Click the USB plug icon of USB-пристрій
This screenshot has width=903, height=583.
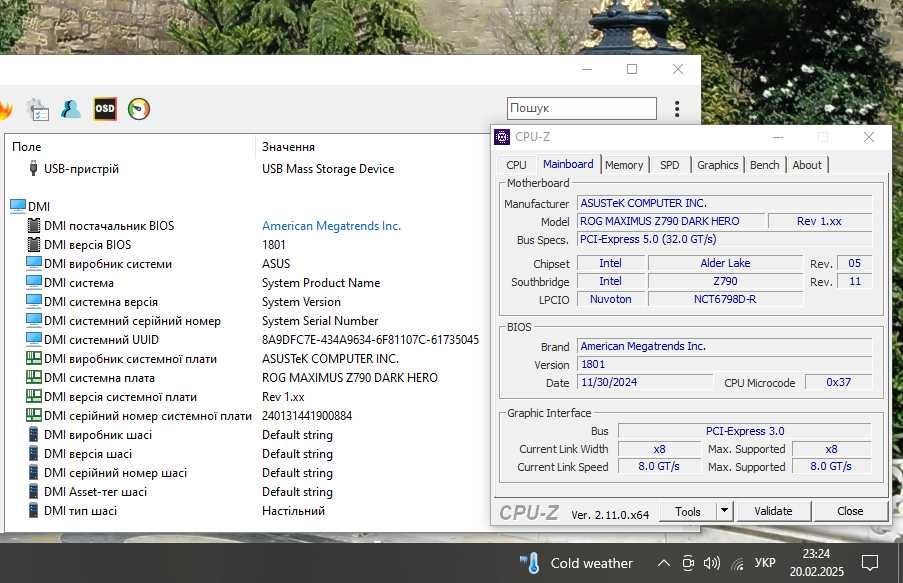pos(33,168)
